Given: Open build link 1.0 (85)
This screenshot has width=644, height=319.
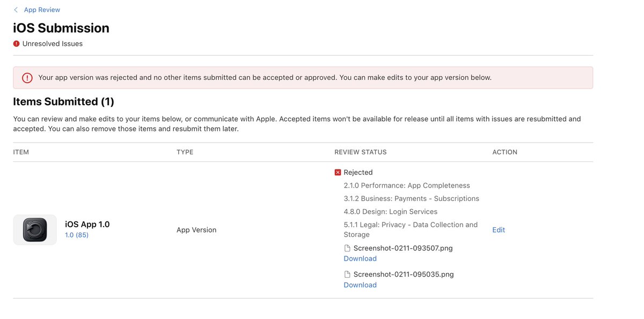Looking at the screenshot, I should point(77,235).
